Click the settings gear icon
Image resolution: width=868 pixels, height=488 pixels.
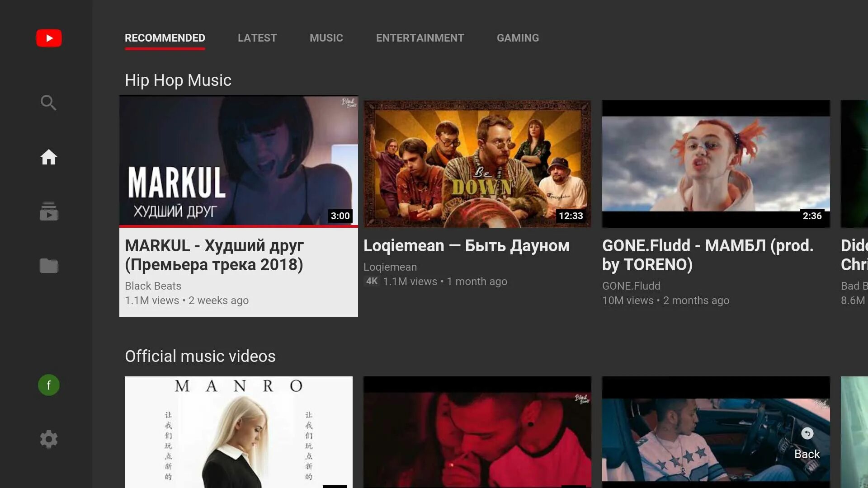click(48, 439)
